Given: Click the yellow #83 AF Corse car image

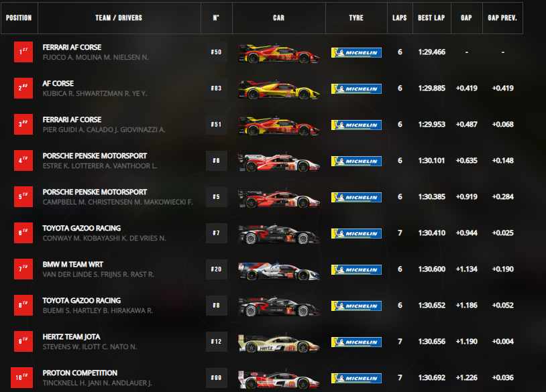Looking at the screenshot, I should pyautogui.click(x=278, y=89).
